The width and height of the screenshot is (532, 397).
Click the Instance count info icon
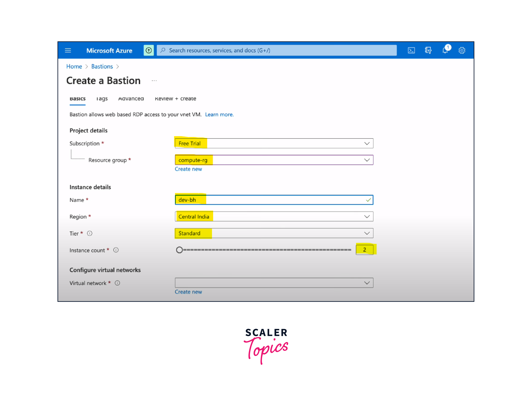point(116,250)
